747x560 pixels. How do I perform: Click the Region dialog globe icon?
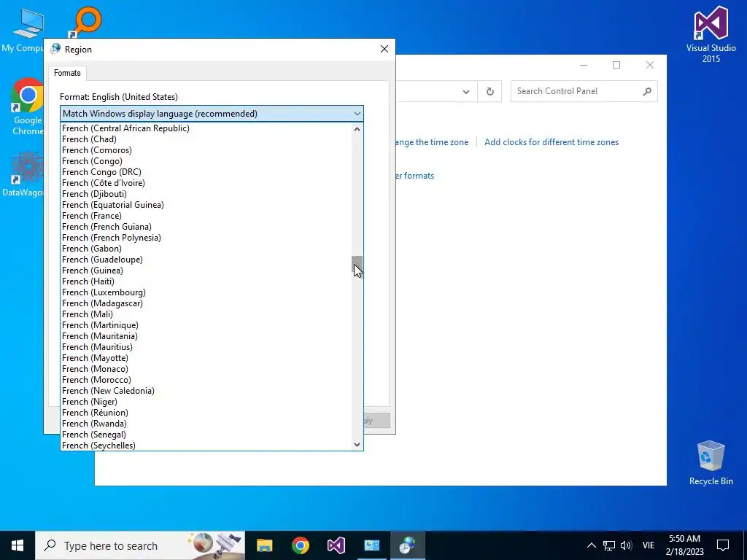coord(55,49)
